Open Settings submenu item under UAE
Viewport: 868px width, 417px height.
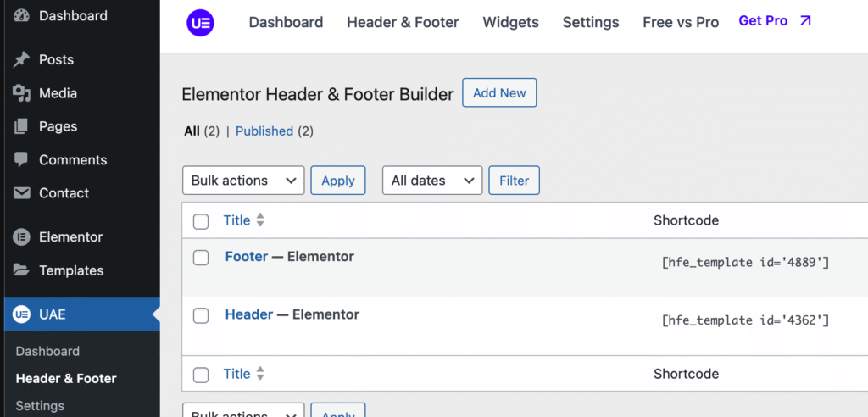[40, 405]
